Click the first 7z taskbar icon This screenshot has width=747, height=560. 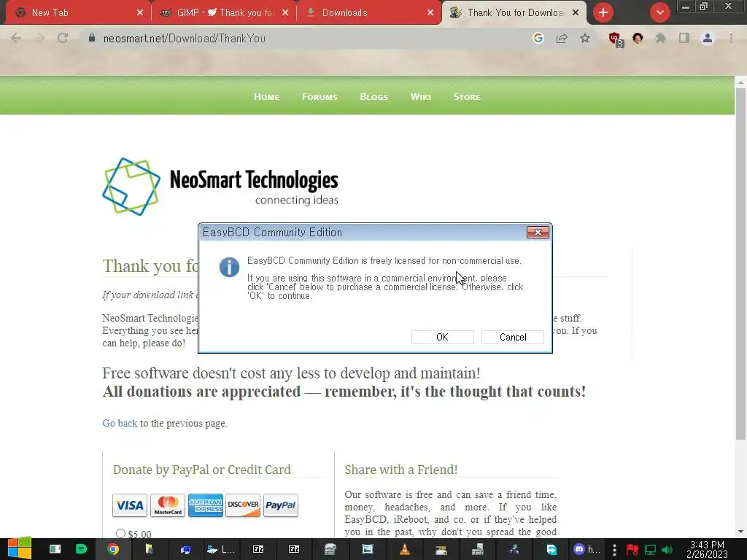pos(258,550)
